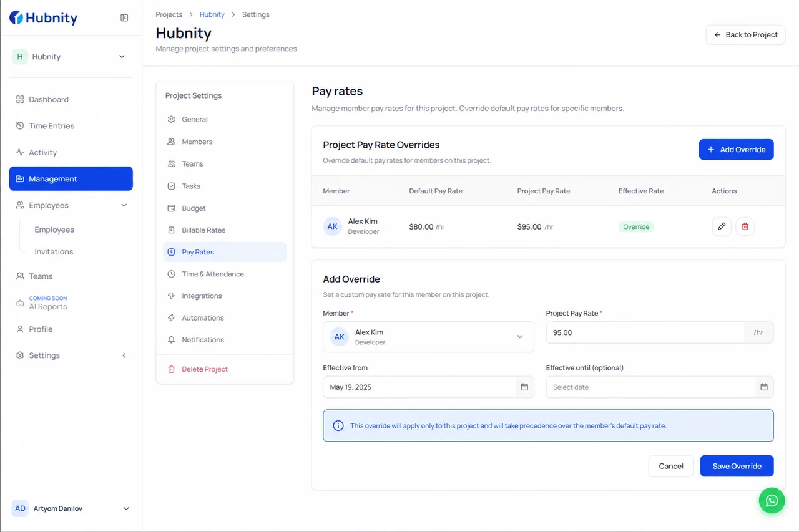Image resolution: width=799 pixels, height=532 pixels.
Task: Open Invitations under Employees
Action: click(54, 252)
